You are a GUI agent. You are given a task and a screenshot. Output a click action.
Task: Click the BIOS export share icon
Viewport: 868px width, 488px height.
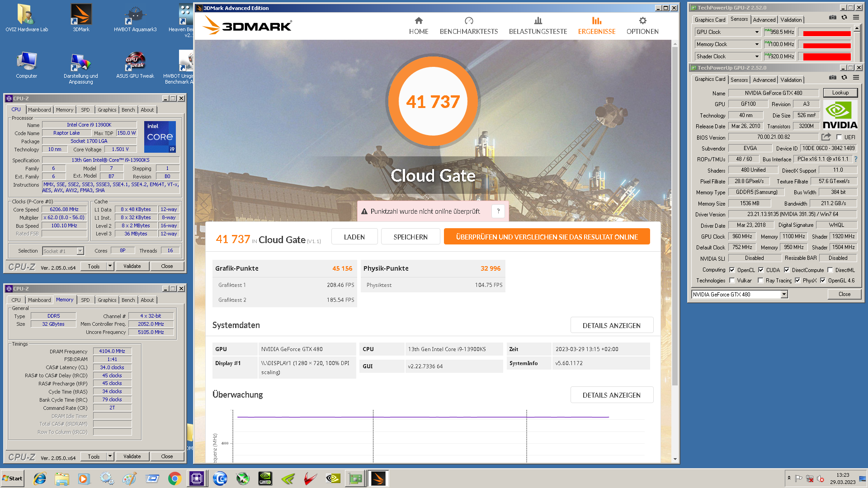coord(826,137)
